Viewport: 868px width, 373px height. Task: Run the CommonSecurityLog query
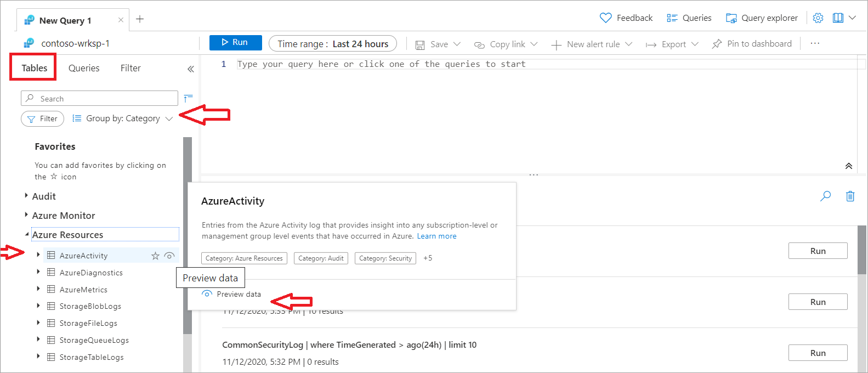(818, 353)
